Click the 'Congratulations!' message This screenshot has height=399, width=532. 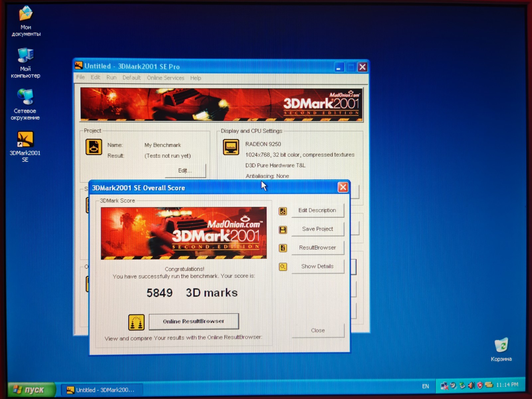(x=185, y=269)
